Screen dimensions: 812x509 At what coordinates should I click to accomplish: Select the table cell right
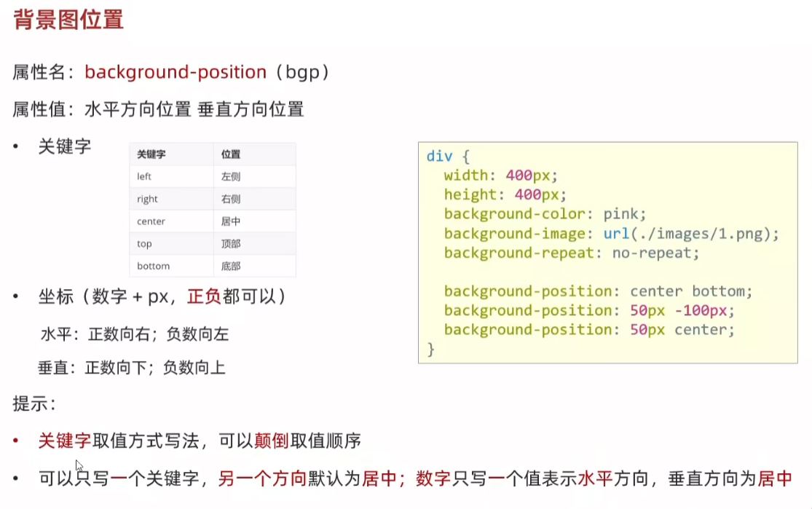(x=171, y=199)
